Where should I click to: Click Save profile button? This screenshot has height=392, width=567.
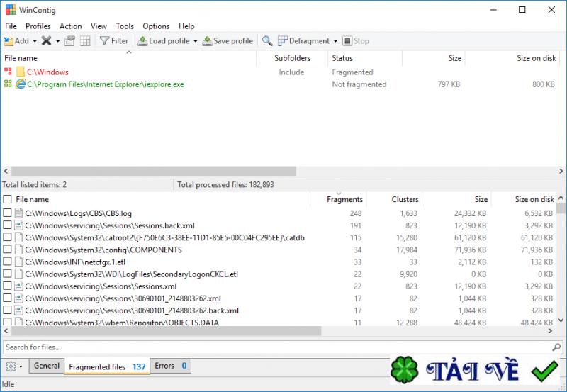coord(228,41)
